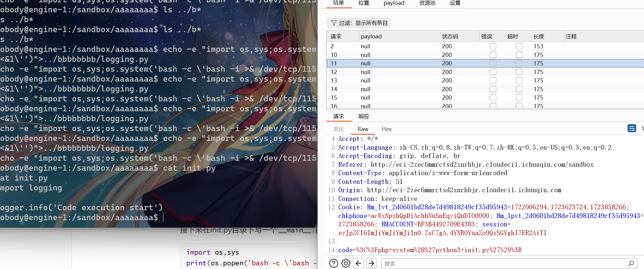Go to previous search match arrow
Viewport: 644px width, 269px height.
click(x=358, y=263)
